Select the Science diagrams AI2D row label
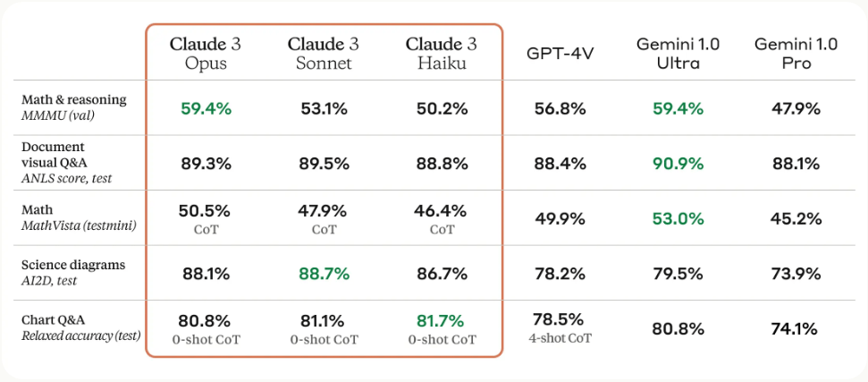This screenshot has width=868, height=382. (x=72, y=272)
